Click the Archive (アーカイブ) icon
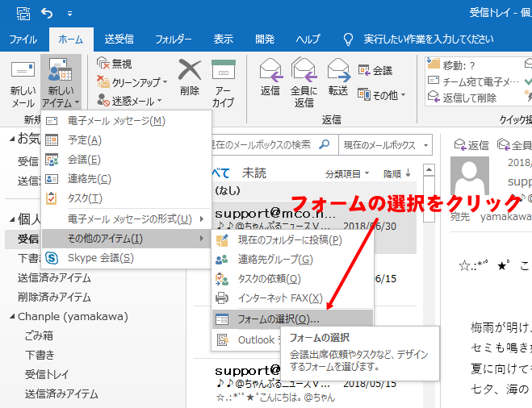The image size is (532, 408). (224, 70)
